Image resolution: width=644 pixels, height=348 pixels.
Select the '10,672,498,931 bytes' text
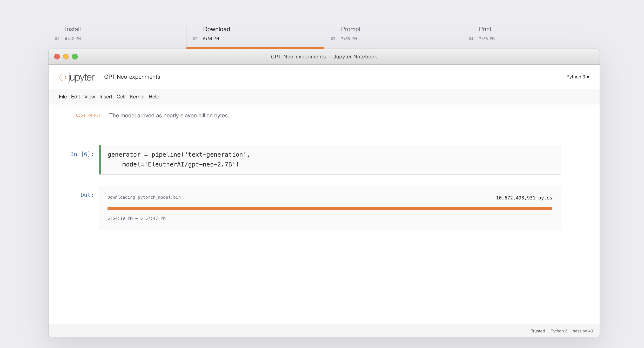524,198
